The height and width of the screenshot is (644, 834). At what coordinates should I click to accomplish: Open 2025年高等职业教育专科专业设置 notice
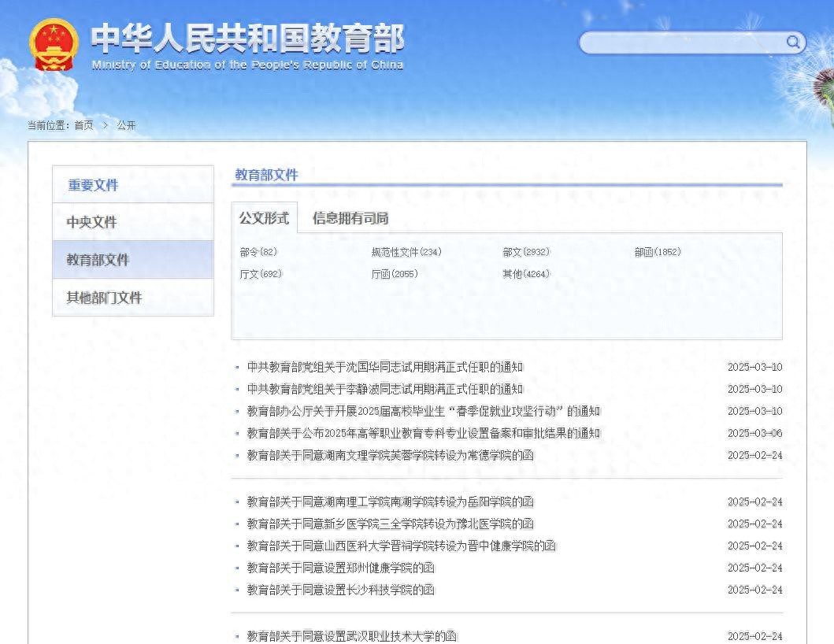(424, 434)
